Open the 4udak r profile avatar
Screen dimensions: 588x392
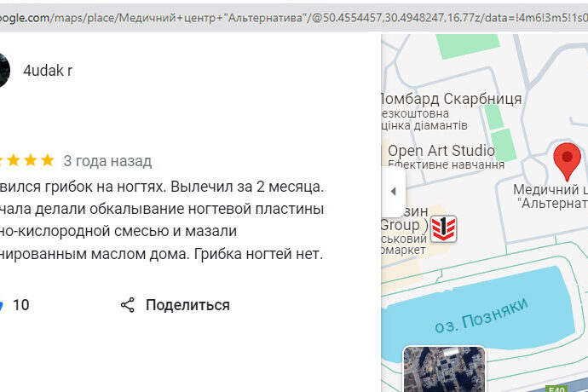(3, 71)
